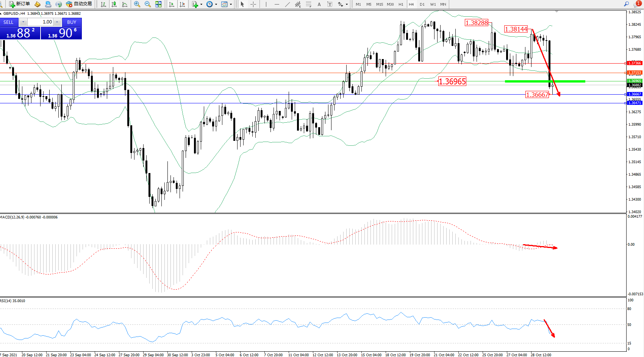Open the search magnifier icon
This screenshot has height=357, width=644.
pyautogui.click(x=627, y=4)
